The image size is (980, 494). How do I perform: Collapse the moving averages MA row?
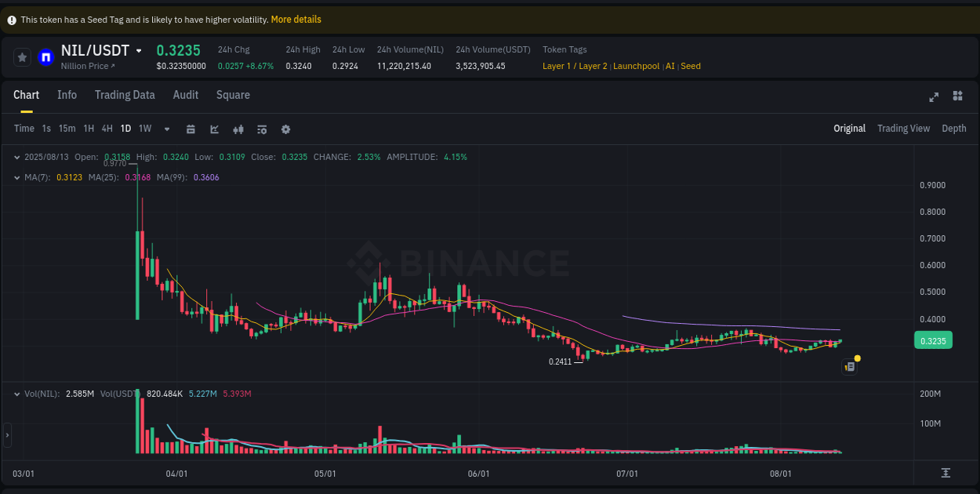16,177
